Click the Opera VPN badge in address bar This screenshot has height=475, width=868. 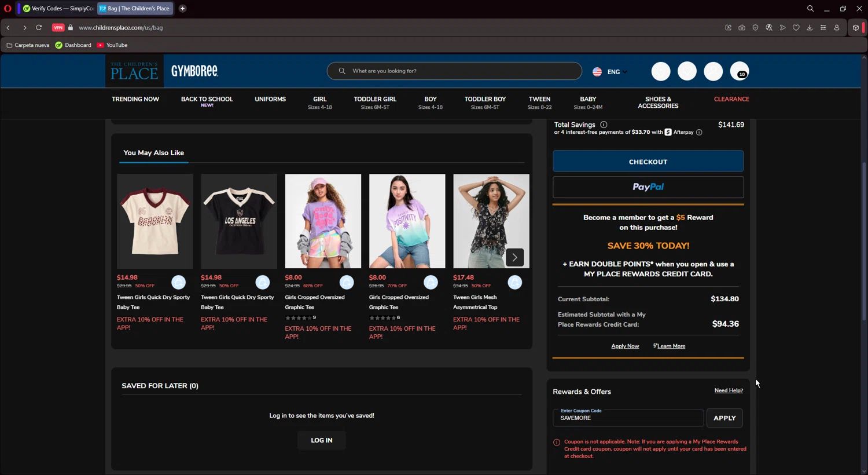click(x=58, y=27)
